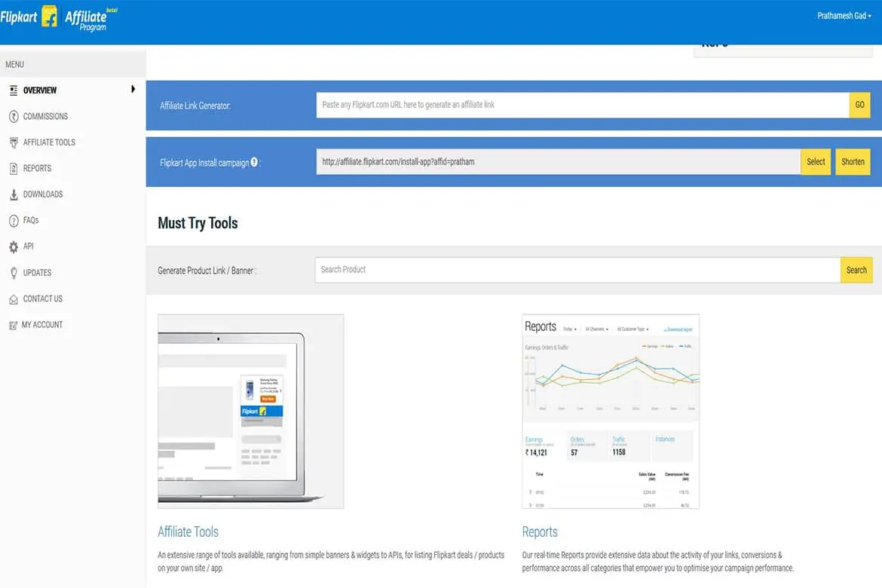Open the Affiliate Tools link below laptop image
Viewport: 882px width, 588px height.
point(188,531)
